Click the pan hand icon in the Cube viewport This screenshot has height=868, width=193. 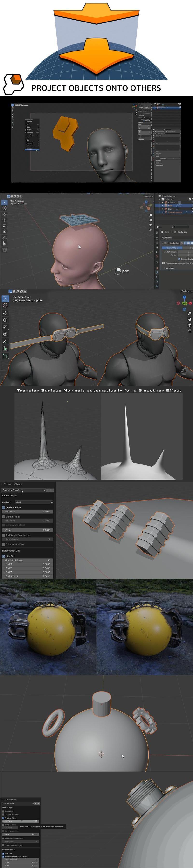(x=190, y=319)
